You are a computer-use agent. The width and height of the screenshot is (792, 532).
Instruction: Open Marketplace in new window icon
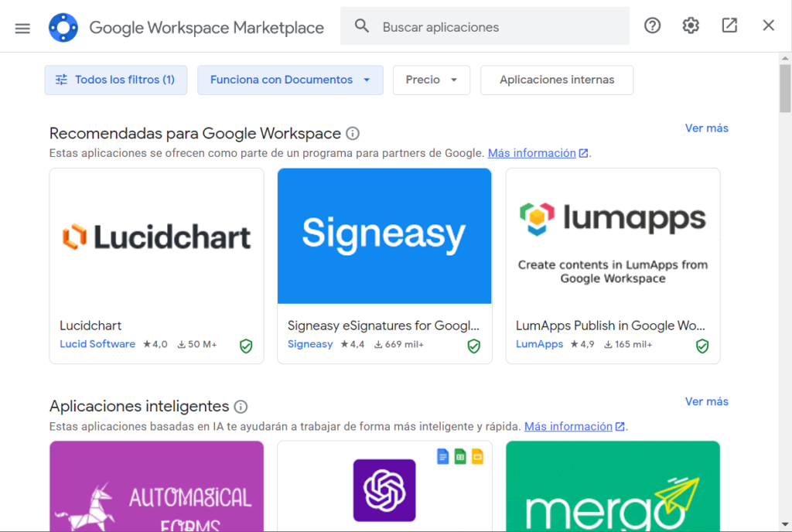click(729, 26)
